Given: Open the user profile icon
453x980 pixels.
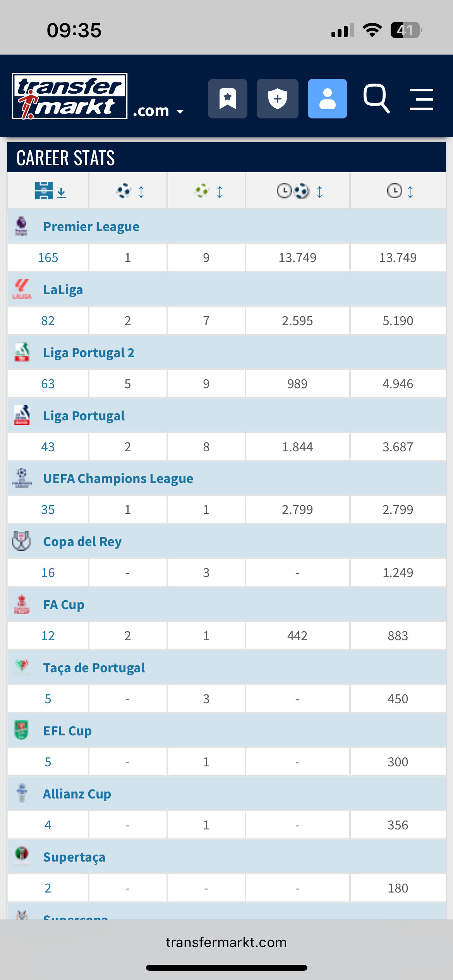Looking at the screenshot, I should 327,99.
